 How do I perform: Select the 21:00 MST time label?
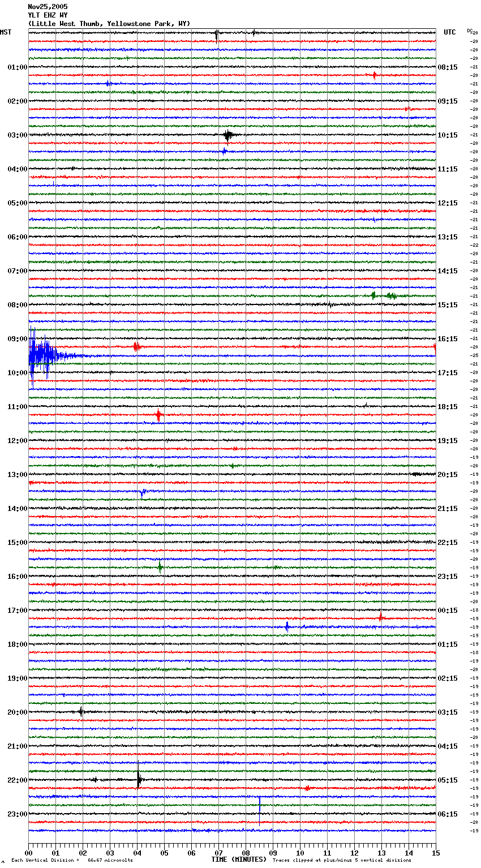coord(17,746)
